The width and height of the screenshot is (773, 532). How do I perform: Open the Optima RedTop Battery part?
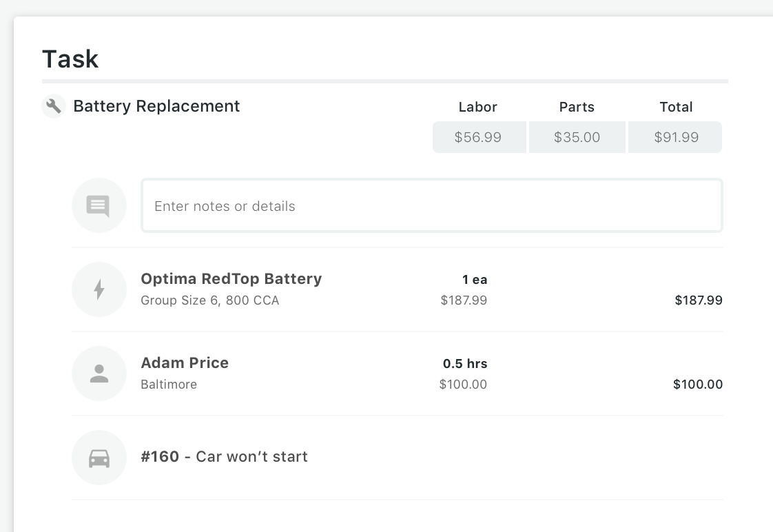coord(231,278)
